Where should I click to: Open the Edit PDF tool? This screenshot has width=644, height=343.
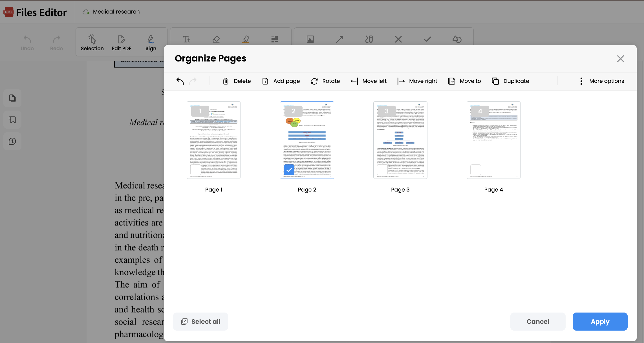coord(122,43)
